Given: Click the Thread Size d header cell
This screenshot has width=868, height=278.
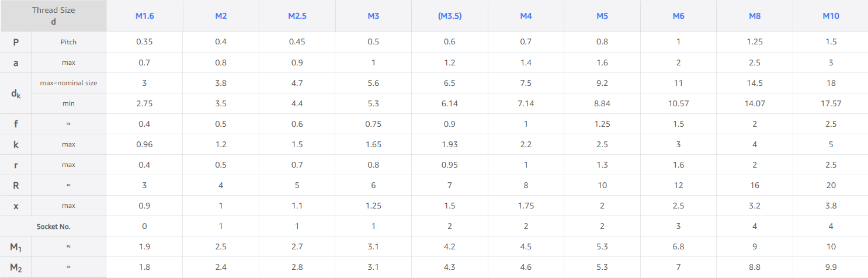Looking at the screenshot, I should coord(53,16).
